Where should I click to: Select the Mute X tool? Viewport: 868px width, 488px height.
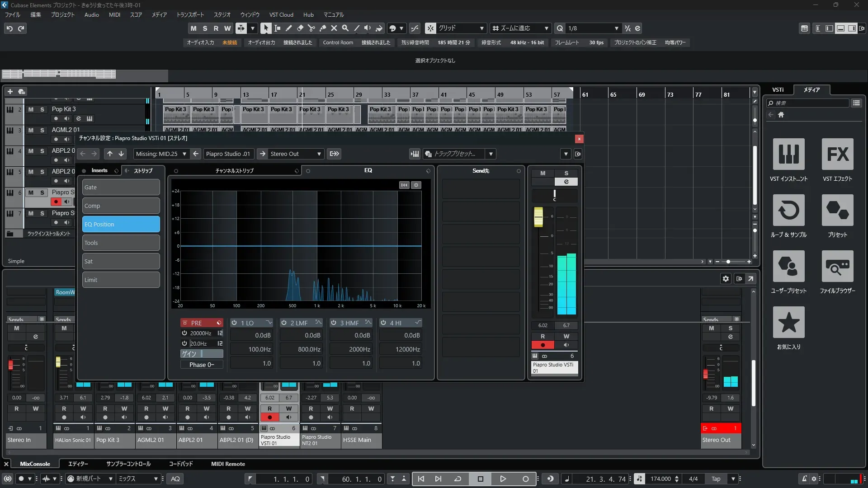point(334,28)
